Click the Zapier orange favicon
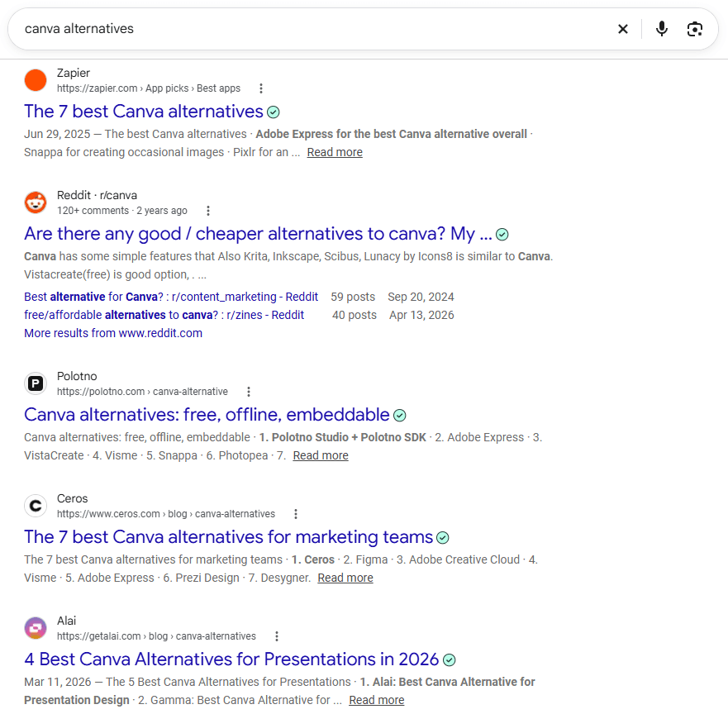 pos(36,80)
